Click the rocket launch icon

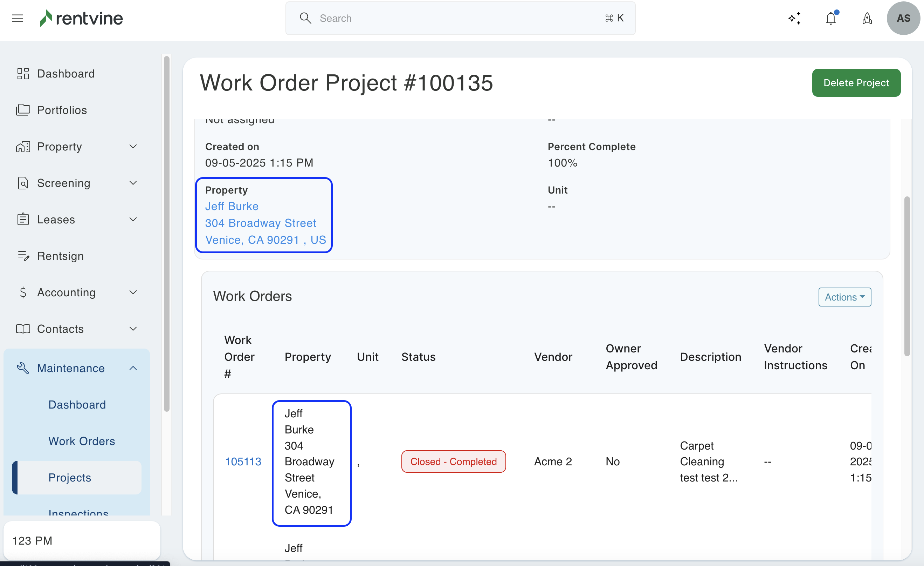[x=867, y=18]
